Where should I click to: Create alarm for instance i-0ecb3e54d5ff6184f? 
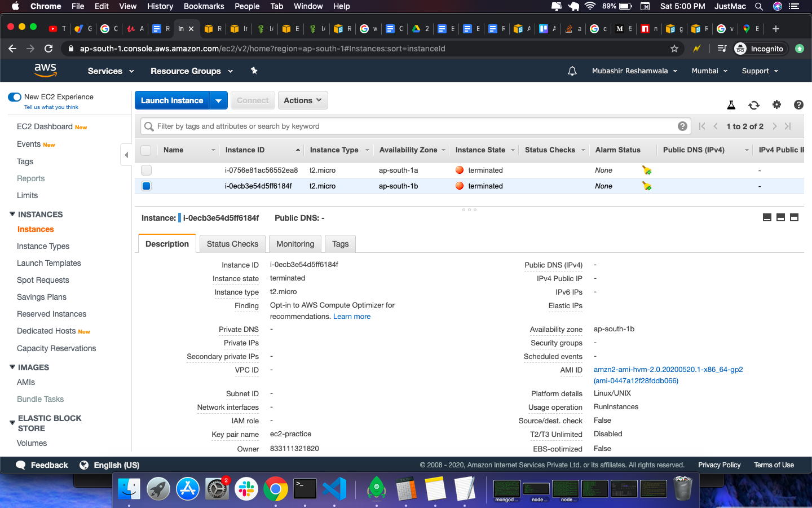click(647, 186)
